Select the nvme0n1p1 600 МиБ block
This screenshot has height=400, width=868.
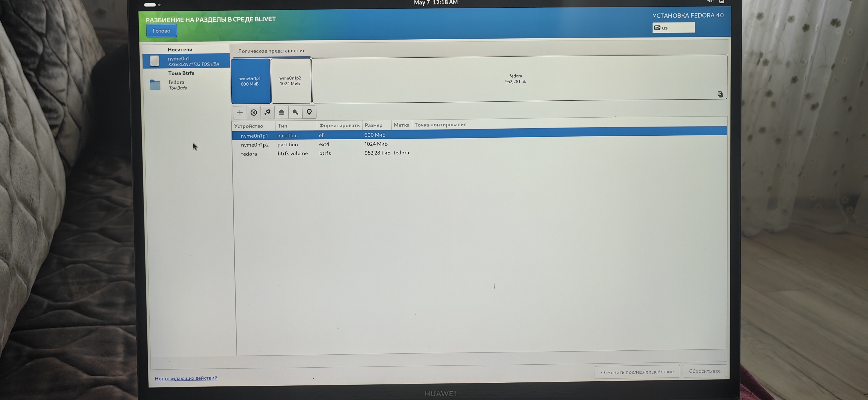click(251, 81)
